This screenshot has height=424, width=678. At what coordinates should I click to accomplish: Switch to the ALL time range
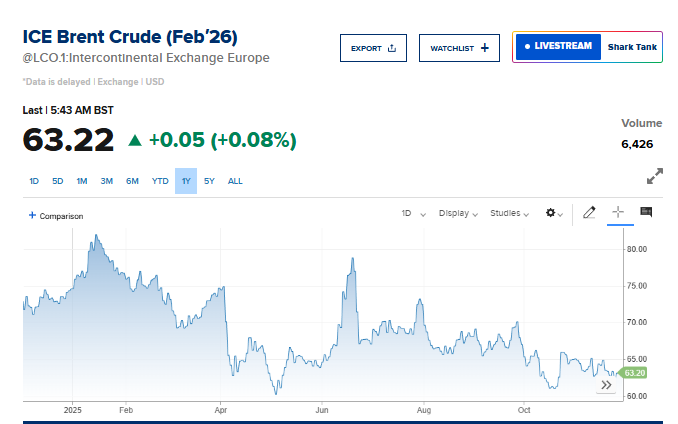(x=235, y=181)
